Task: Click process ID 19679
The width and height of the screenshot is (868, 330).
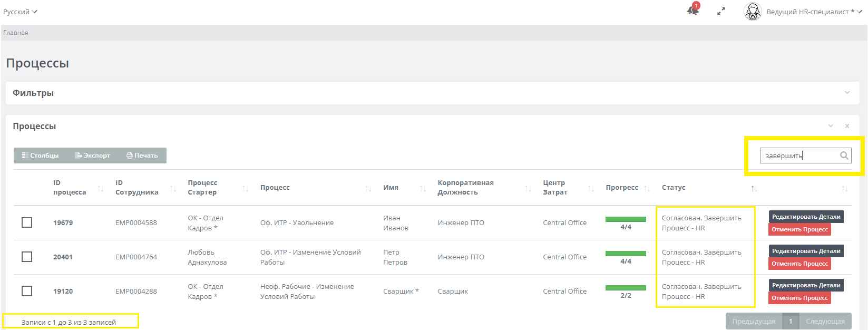Action: pyautogui.click(x=63, y=223)
